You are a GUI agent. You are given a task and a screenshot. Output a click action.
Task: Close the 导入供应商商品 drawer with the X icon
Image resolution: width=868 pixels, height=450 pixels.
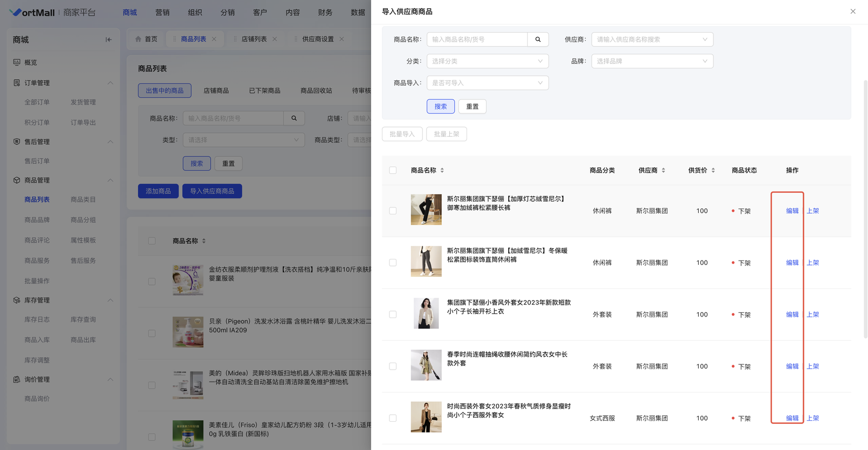click(x=853, y=11)
